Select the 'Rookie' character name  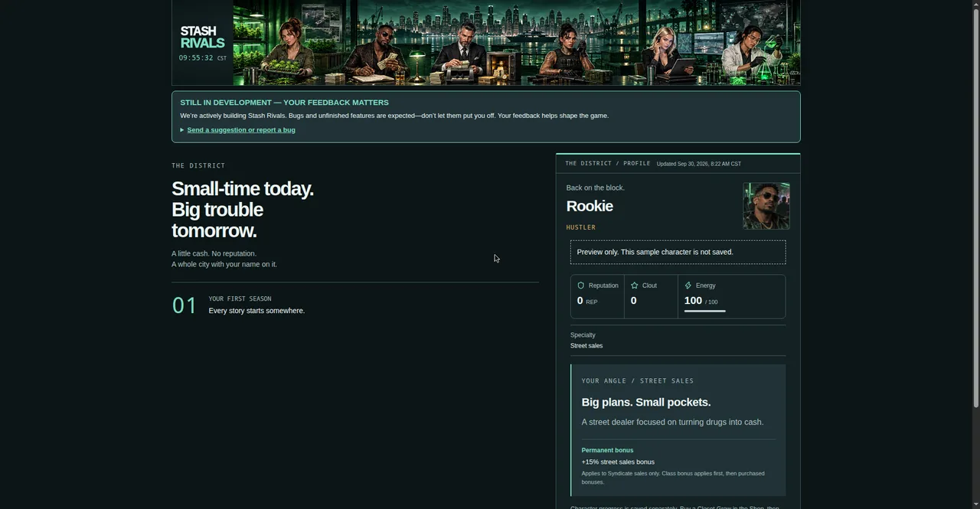(x=590, y=206)
